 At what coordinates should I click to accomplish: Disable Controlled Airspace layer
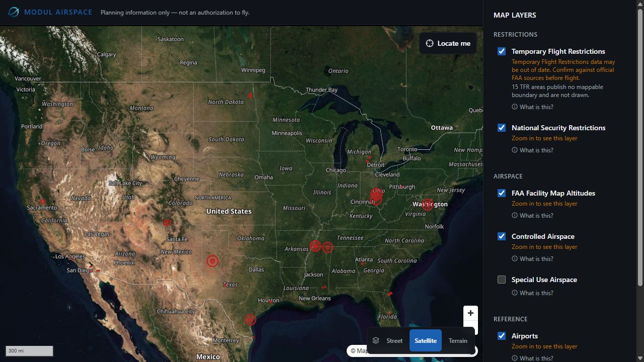pos(502,236)
